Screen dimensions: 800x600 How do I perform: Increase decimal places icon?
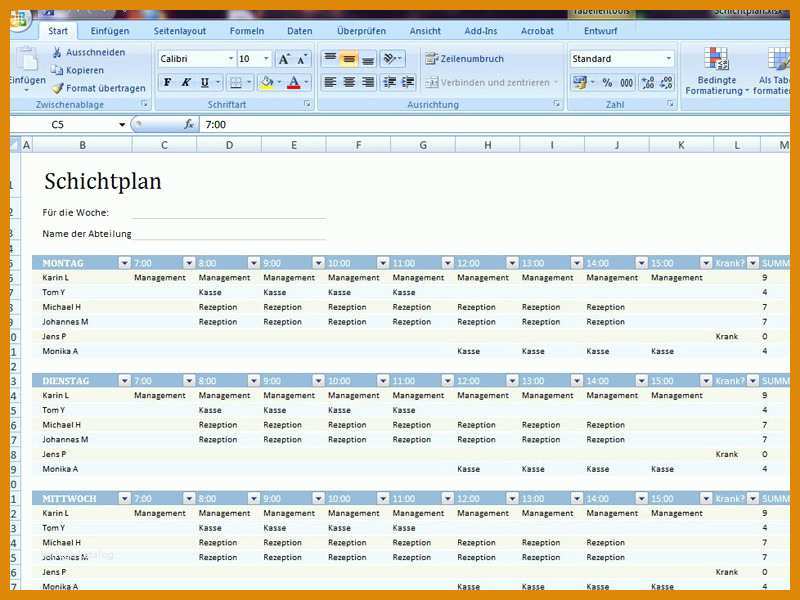coord(648,82)
